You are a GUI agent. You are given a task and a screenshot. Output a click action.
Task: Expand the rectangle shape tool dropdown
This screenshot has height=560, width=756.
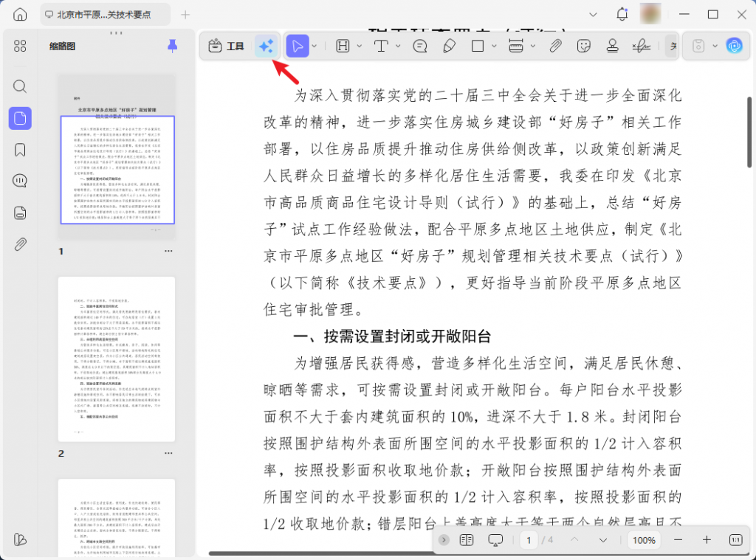pos(495,46)
